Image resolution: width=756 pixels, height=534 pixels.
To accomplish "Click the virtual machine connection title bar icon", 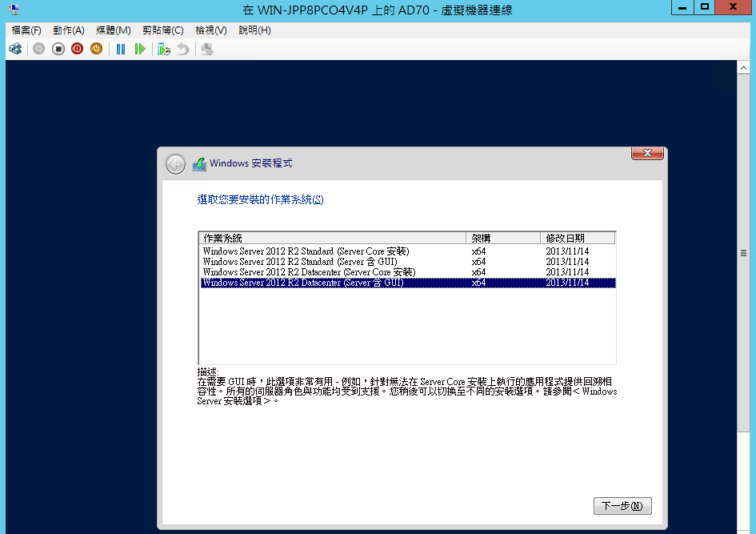I will click(x=14, y=9).
